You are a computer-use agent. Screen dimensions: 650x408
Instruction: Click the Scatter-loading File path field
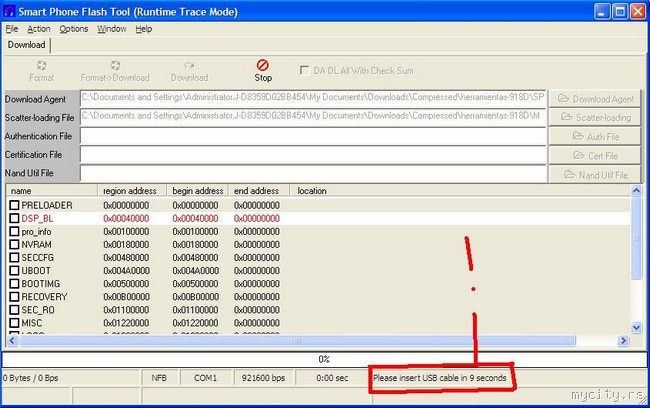tap(313, 117)
